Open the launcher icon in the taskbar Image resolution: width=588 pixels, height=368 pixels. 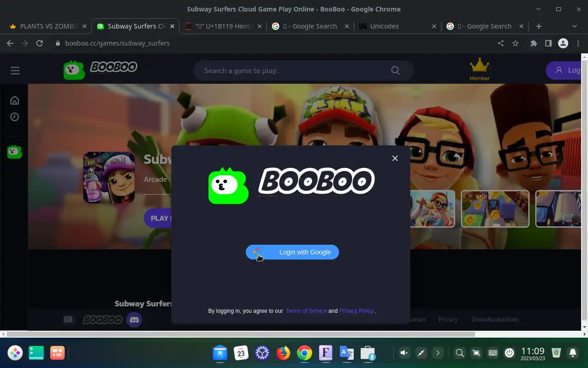[x=15, y=353]
